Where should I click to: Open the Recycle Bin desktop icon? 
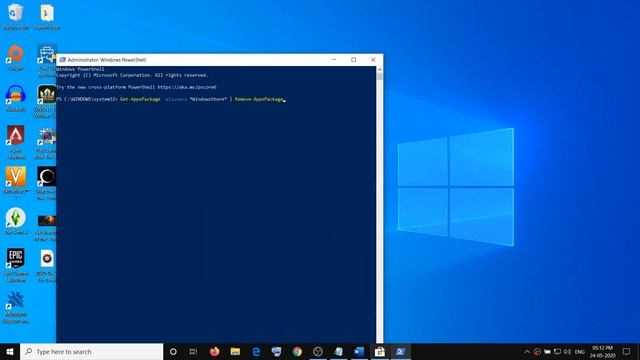16,16
